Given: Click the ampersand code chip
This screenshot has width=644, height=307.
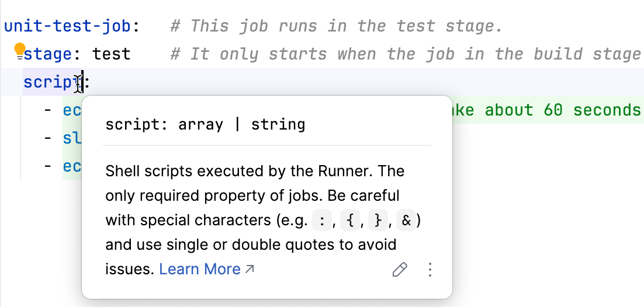Looking at the screenshot, I should [x=407, y=221].
